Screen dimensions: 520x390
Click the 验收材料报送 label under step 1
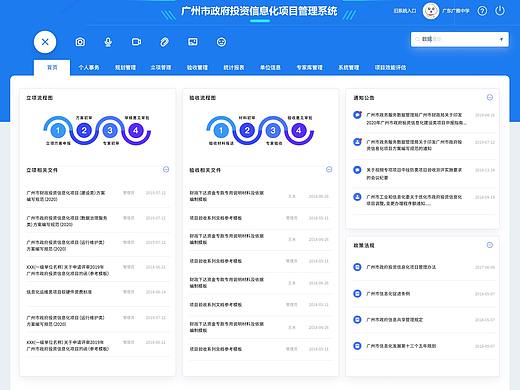[221, 143]
